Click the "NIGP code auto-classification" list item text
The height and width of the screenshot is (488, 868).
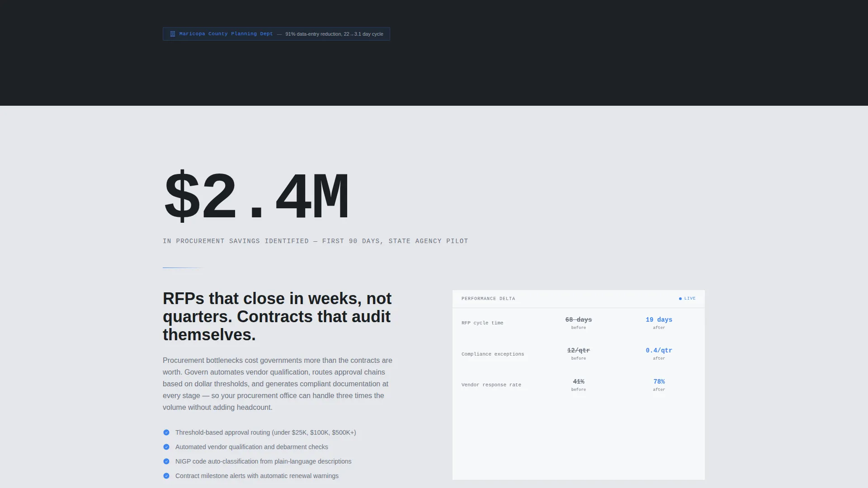click(264, 461)
